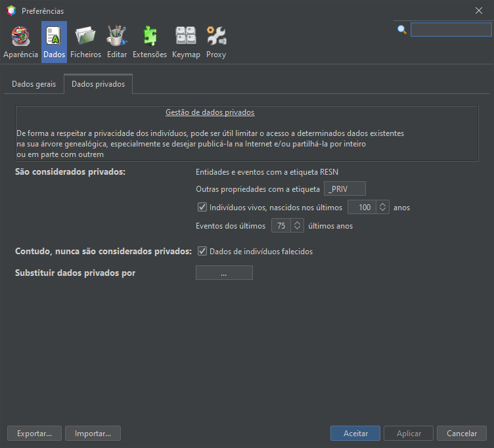Adjust the stepper arrows beside 75
The height and width of the screenshot is (448, 494).
297,225
